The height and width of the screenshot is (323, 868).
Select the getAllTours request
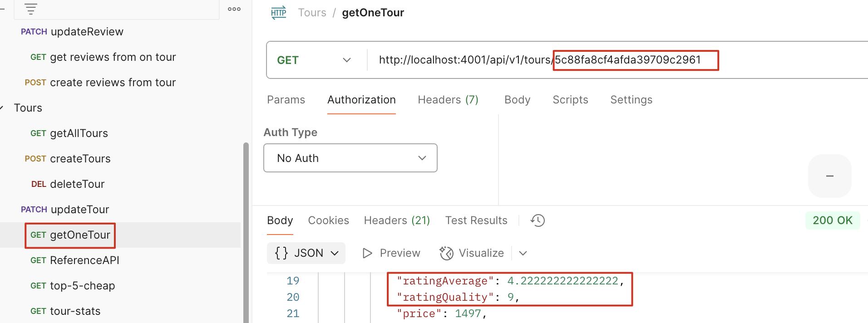click(79, 133)
